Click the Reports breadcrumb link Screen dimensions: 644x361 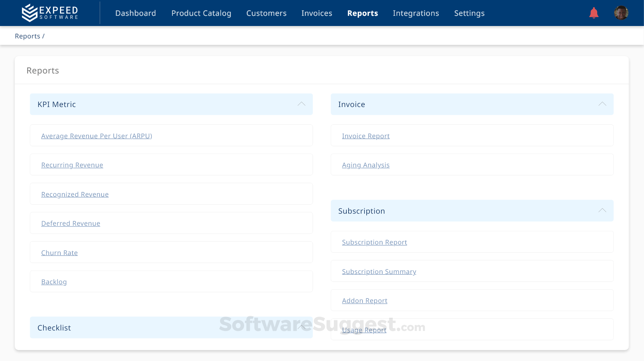[x=27, y=36]
